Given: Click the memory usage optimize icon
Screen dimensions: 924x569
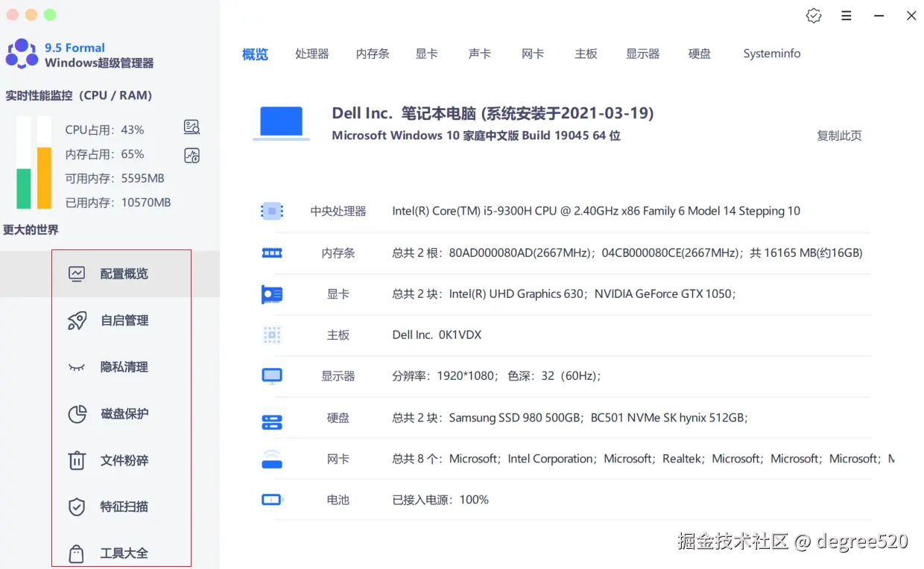Looking at the screenshot, I should (x=192, y=156).
